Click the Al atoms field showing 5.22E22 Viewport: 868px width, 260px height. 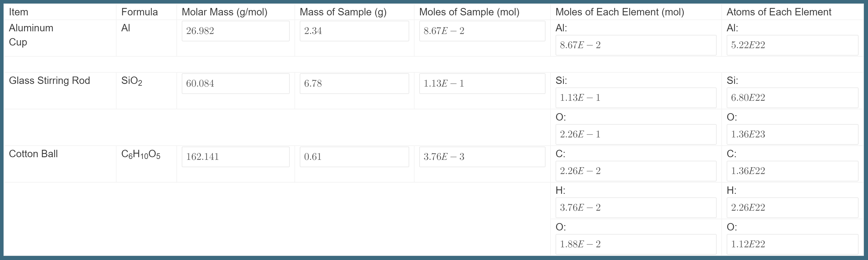(792, 45)
